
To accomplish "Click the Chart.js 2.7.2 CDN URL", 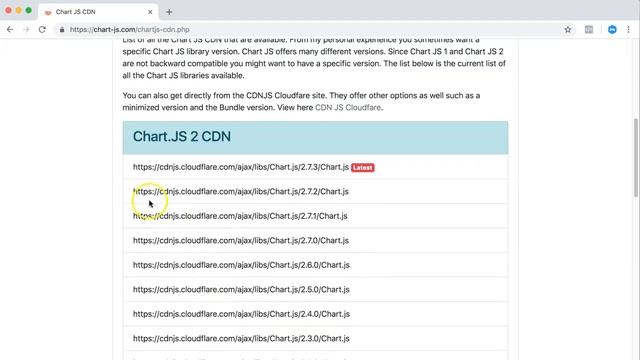I will click(x=241, y=191).
